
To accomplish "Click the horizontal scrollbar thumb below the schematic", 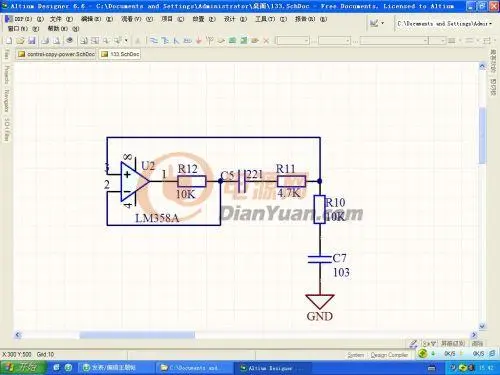I will click(x=137, y=335).
